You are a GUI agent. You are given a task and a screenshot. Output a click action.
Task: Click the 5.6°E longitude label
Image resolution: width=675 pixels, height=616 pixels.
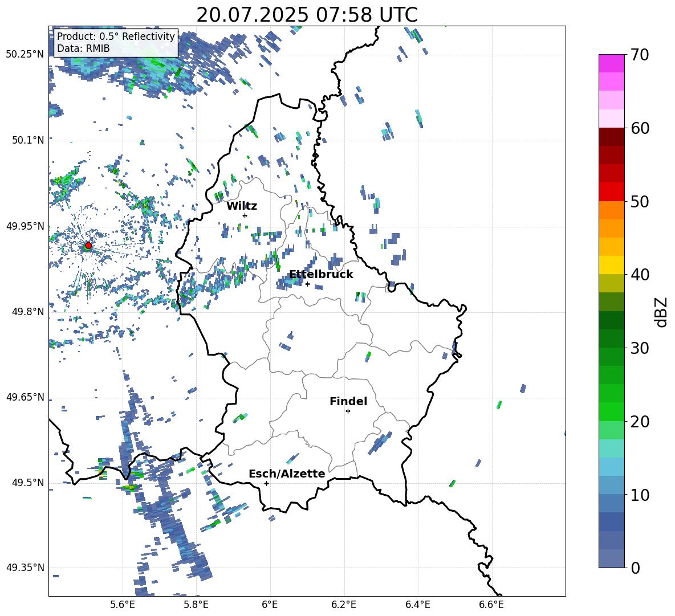[123, 605]
